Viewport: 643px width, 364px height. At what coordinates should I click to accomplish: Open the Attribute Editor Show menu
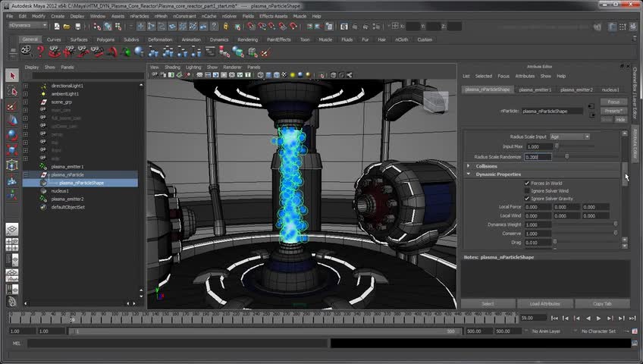pyautogui.click(x=545, y=77)
